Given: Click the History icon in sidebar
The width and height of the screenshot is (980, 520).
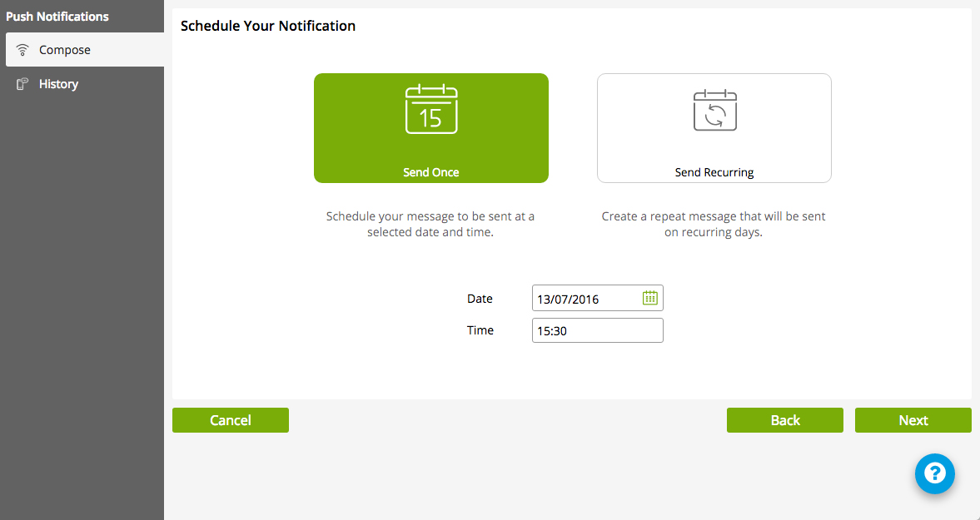Looking at the screenshot, I should tap(22, 84).
